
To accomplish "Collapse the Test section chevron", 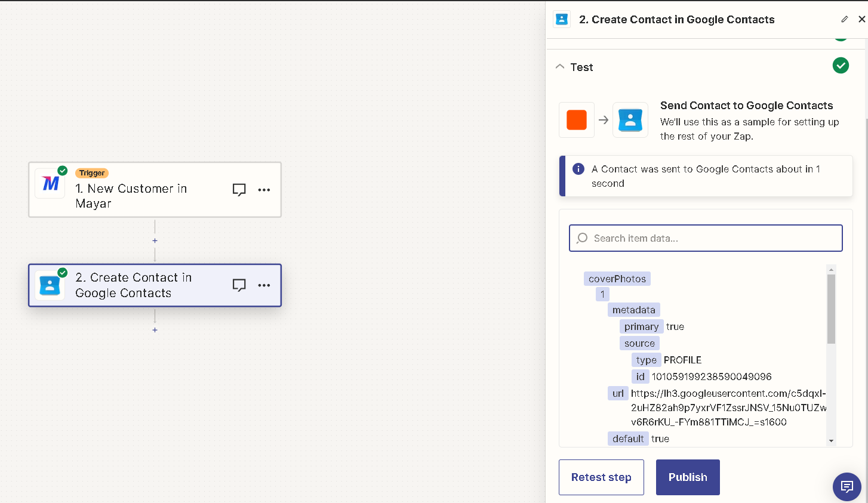I will click(x=560, y=67).
